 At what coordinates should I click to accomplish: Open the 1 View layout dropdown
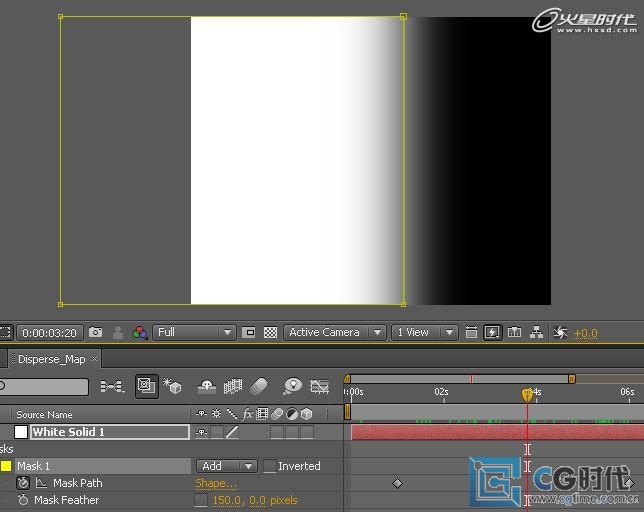(425, 332)
